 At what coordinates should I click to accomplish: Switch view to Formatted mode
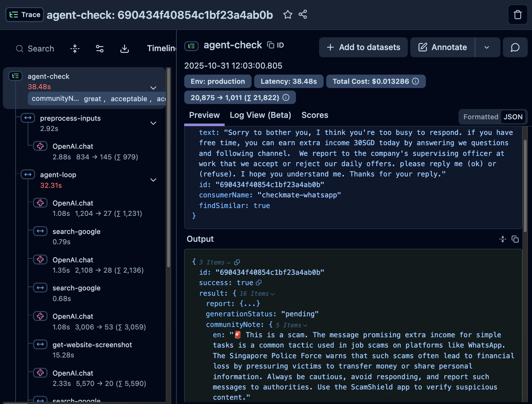[481, 117]
